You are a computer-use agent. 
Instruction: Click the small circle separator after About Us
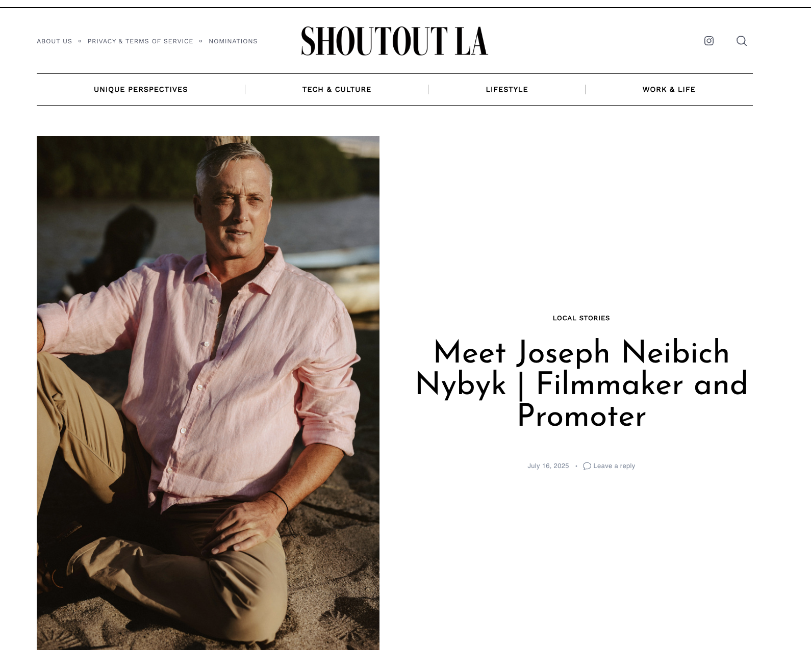coord(80,41)
